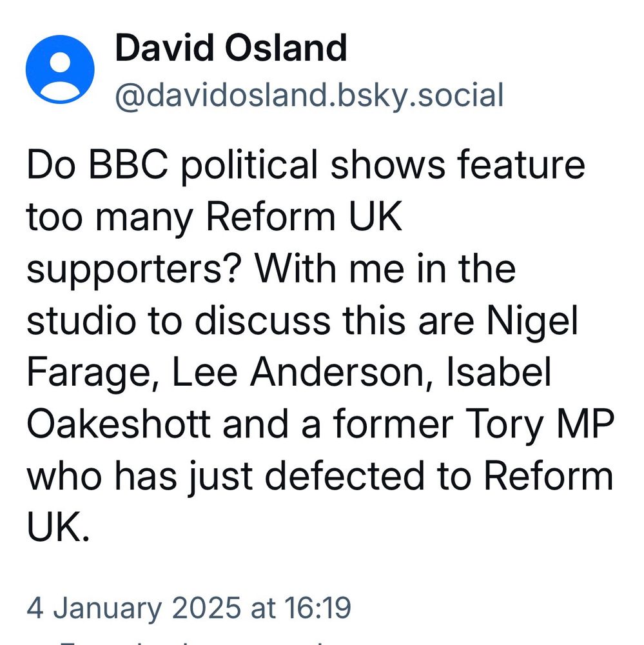Click the words Reform UK in second line
The image size is (644, 645).
(x=304, y=217)
